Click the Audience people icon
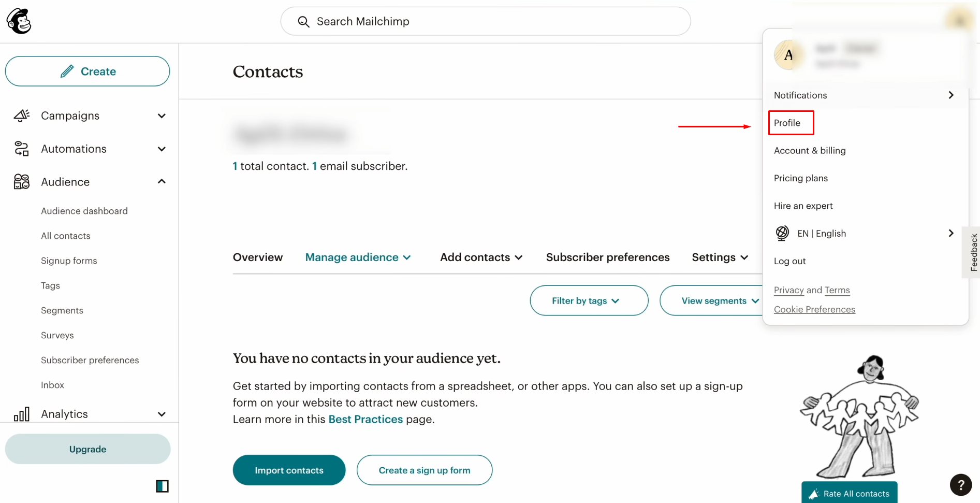 [x=22, y=182]
